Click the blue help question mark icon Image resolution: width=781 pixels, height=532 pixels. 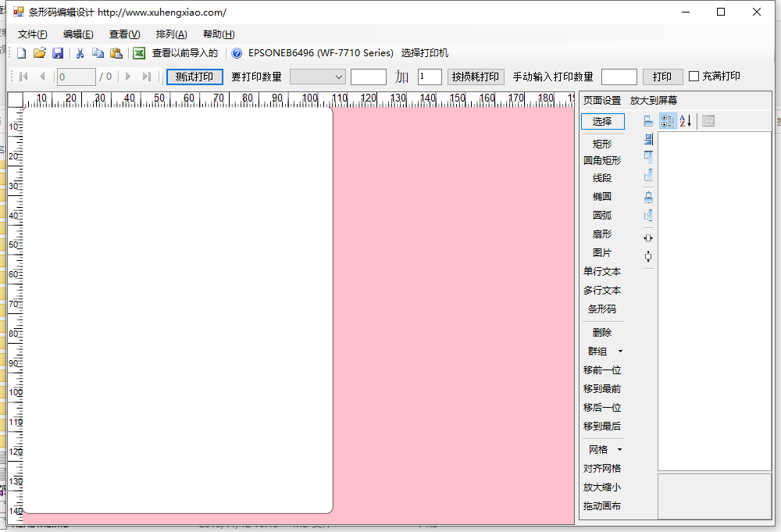point(237,53)
